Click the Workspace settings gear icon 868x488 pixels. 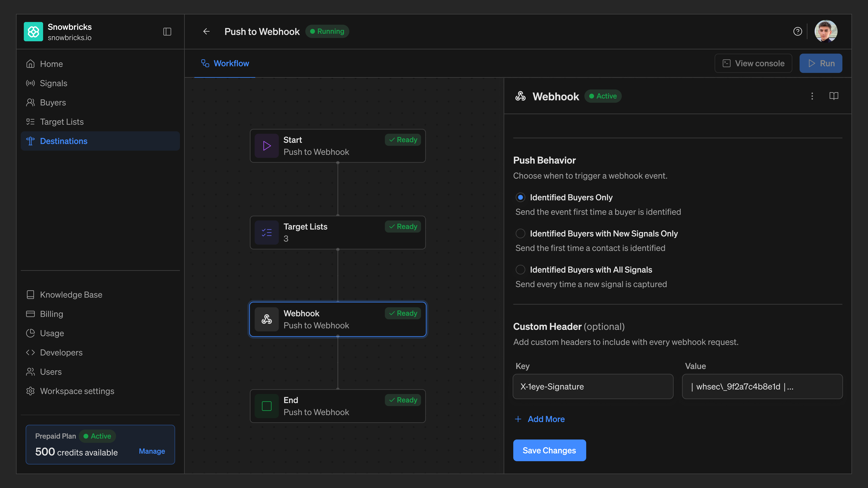click(30, 391)
